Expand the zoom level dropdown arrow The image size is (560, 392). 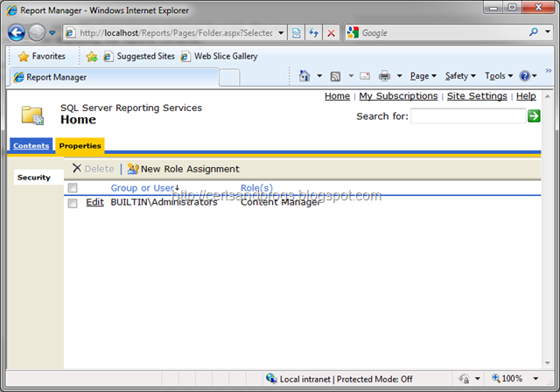[x=535, y=378]
